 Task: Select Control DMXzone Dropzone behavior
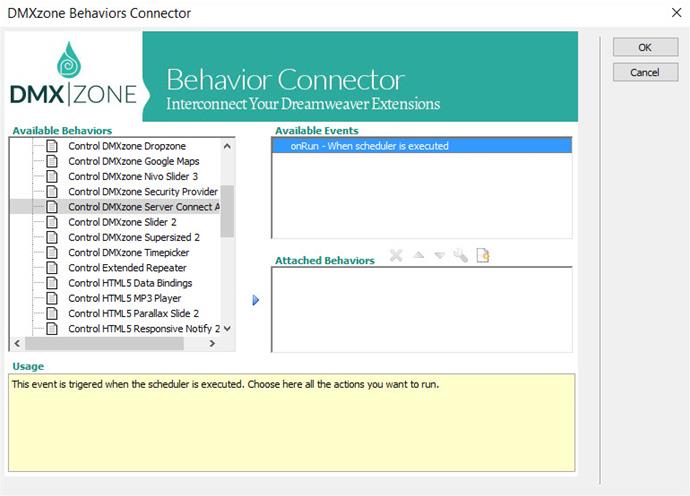[x=127, y=146]
